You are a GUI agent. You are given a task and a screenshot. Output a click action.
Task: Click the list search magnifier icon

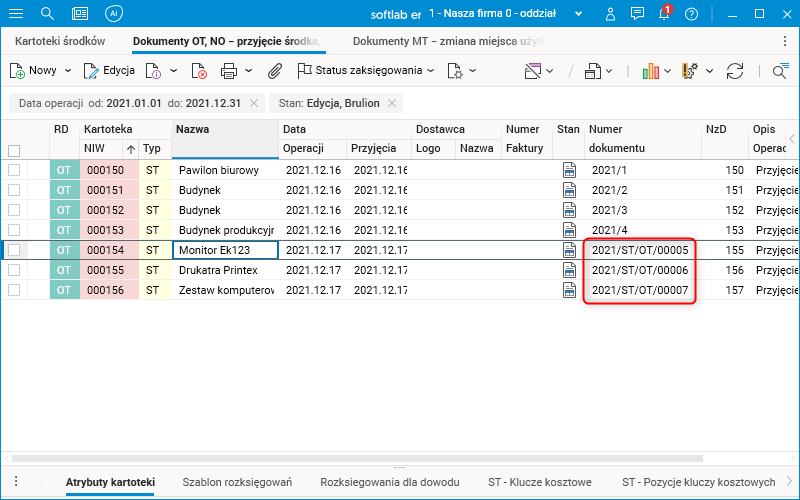click(780, 71)
